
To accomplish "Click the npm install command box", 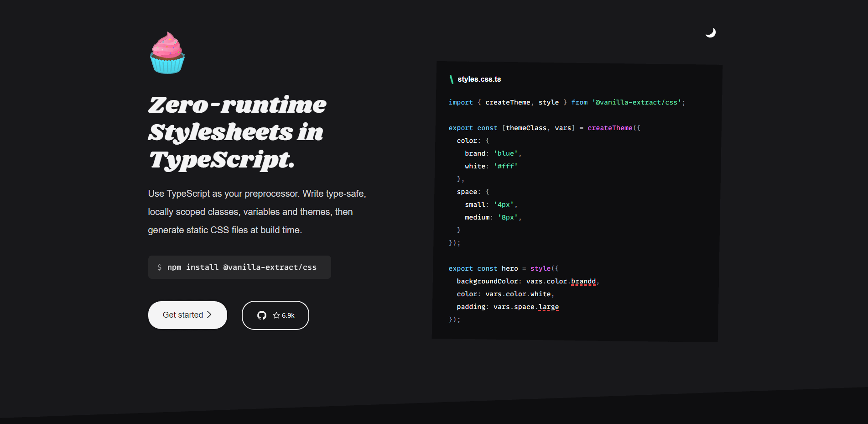I will point(239,267).
